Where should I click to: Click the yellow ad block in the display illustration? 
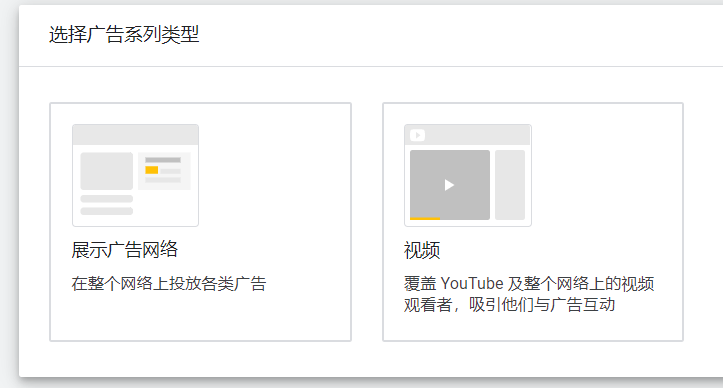(152, 170)
